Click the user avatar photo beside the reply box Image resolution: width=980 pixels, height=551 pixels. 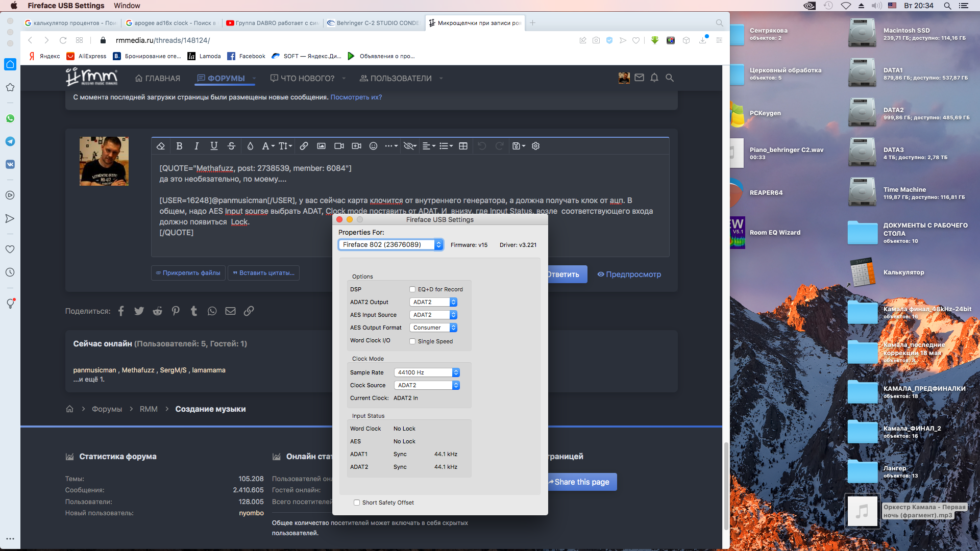(104, 161)
